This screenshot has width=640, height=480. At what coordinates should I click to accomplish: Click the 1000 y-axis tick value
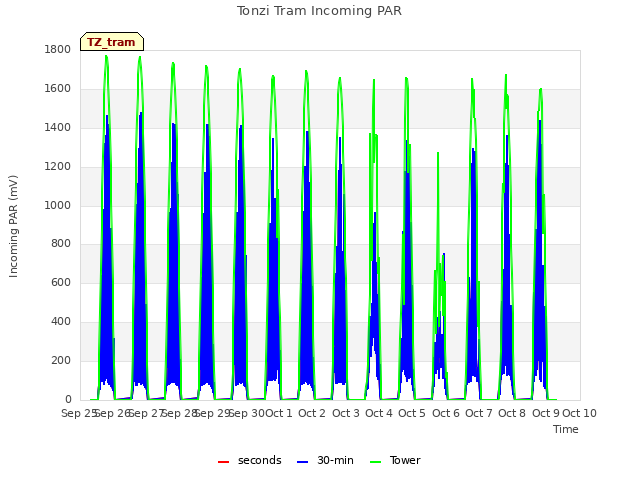[x=58, y=205]
